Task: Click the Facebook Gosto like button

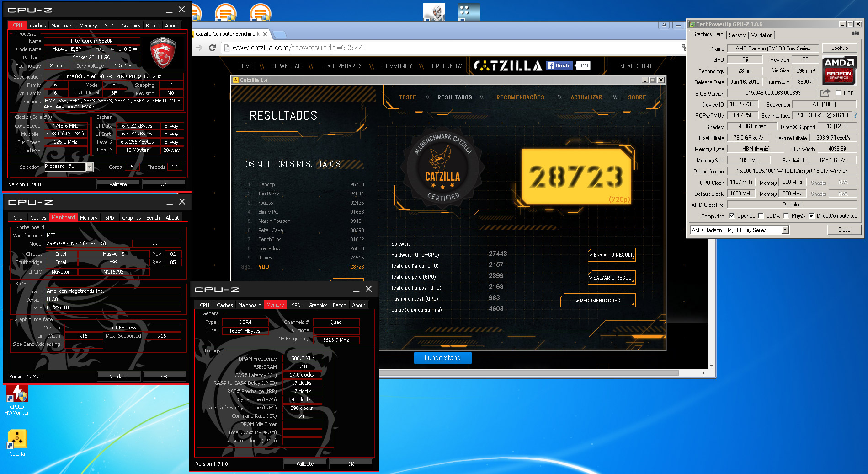Action: coord(559,65)
